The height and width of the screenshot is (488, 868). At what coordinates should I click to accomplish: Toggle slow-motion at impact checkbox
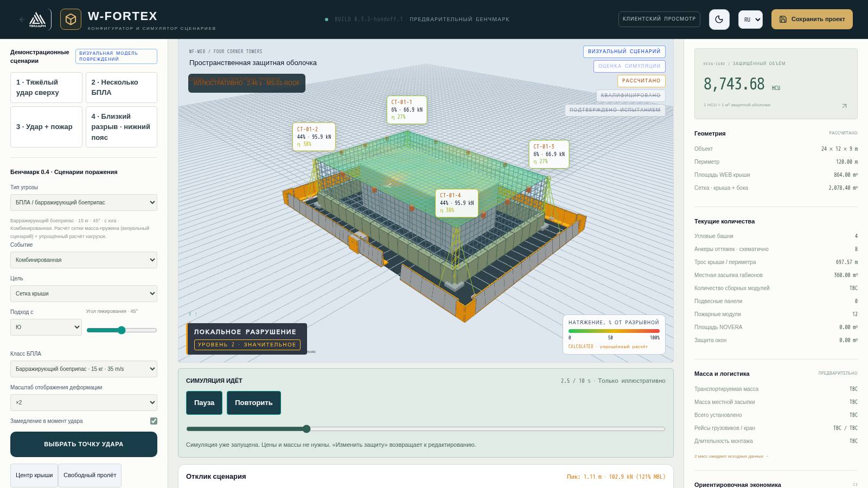pyautogui.click(x=154, y=421)
